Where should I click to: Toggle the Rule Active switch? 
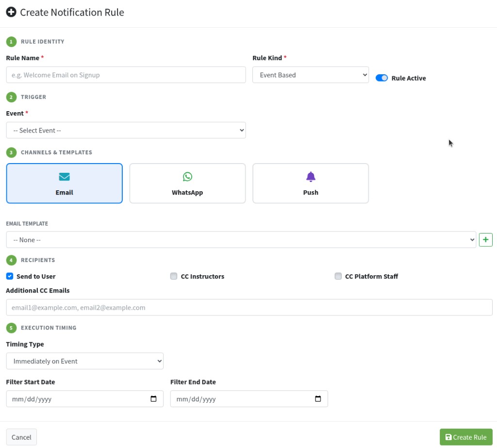(x=381, y=78)
